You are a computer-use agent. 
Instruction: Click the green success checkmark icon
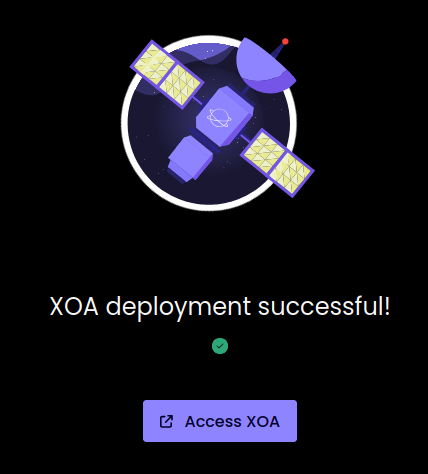click(220, 346)
